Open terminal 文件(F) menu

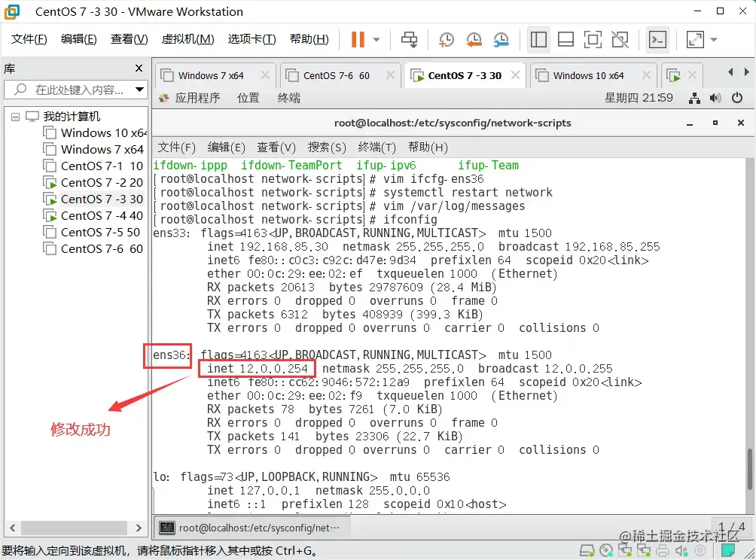tap(176, 148)
